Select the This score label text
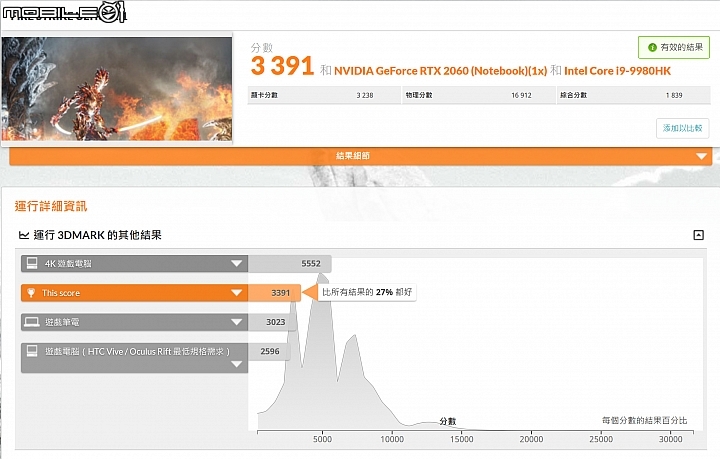The height and width of the screenshot is (459, 720). pos(61,293)
